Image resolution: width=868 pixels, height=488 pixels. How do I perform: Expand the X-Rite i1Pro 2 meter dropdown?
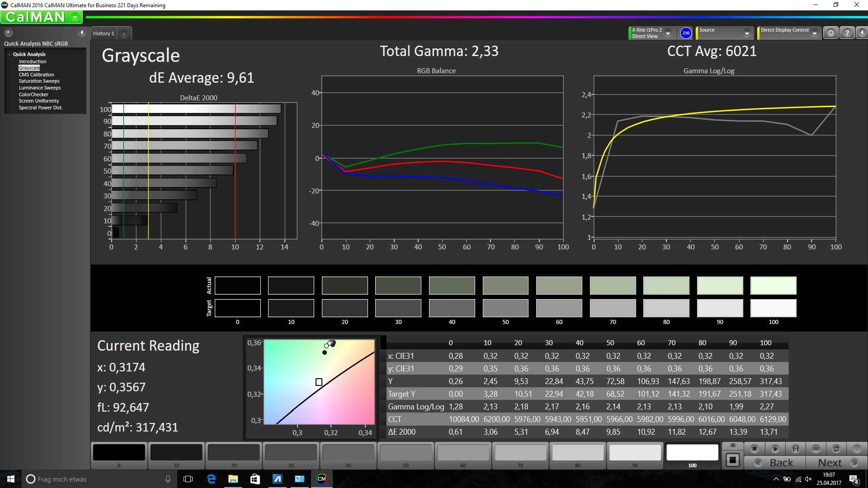tap(668, 33)
